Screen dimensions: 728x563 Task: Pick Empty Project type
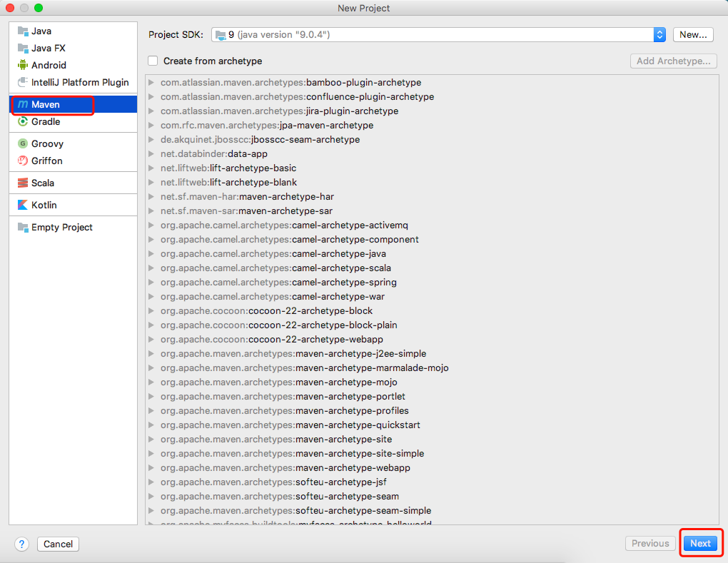pyautogui.click(x=73, y=227)
